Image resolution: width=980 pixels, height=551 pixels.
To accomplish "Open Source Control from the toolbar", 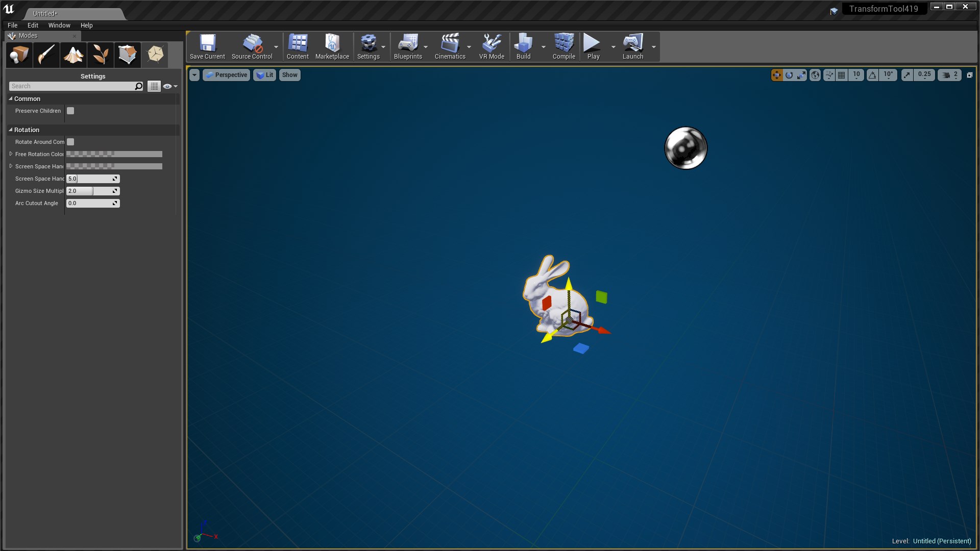I will pos(252,47).
